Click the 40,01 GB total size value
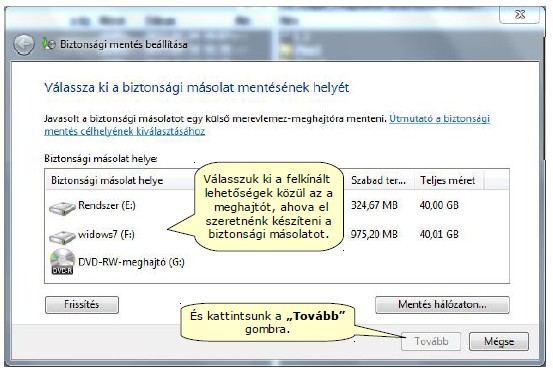The height and width of the screenshot is (372, 553). [x=439, y=234]
